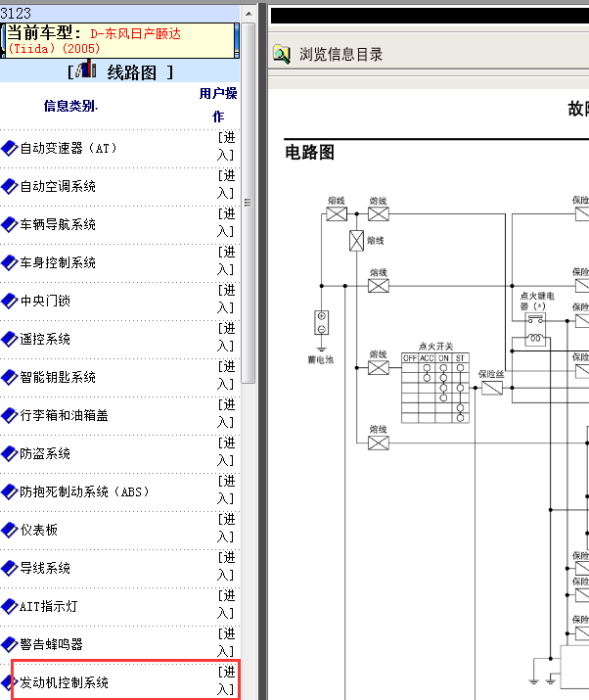
Task: Click 进入 for 自动空调系统
Action: pos(226,184)
